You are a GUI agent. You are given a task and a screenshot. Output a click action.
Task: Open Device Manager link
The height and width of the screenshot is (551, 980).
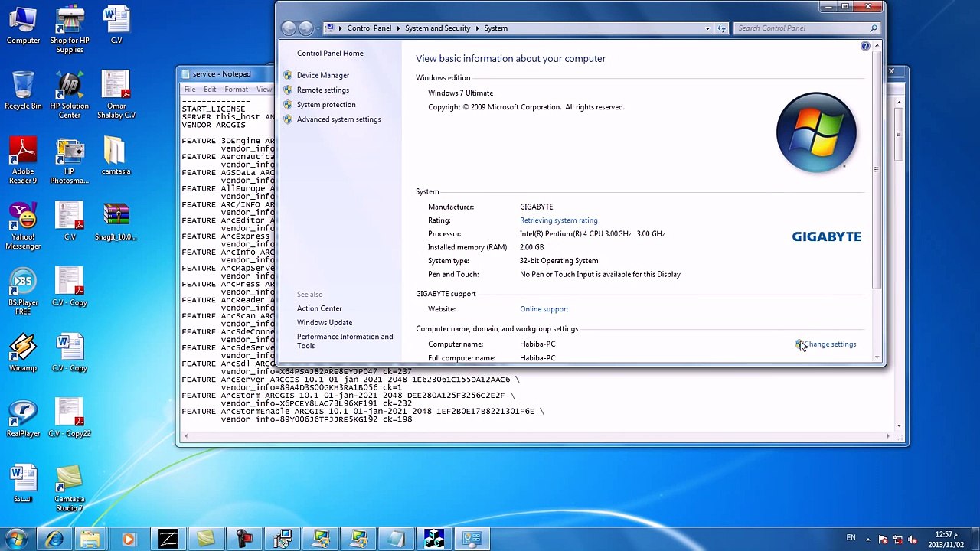point(323,75)
